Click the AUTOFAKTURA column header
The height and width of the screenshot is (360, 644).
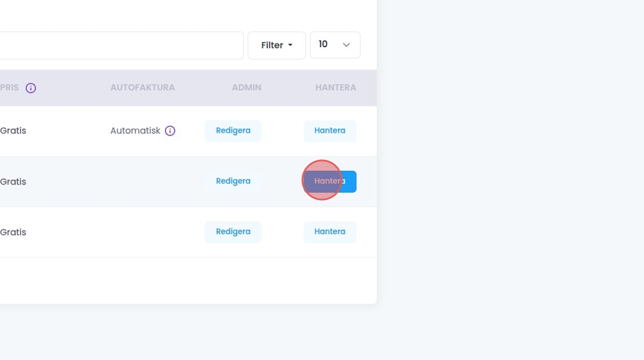(x=143, y=88)
